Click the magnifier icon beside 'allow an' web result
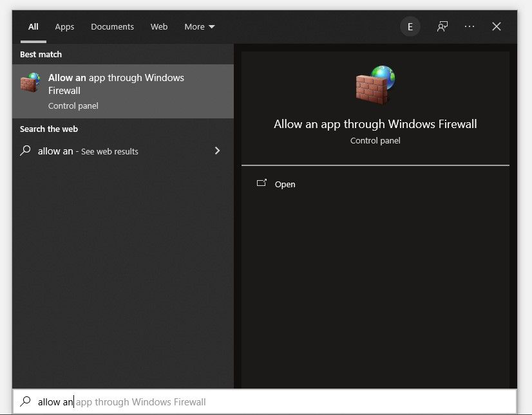The image size is (532, 415). tap(26, 151)
